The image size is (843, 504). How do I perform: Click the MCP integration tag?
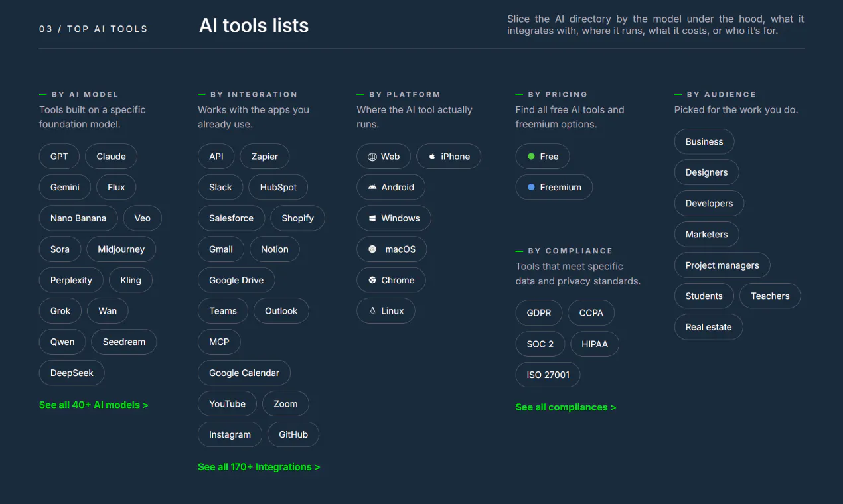[219, 342]
